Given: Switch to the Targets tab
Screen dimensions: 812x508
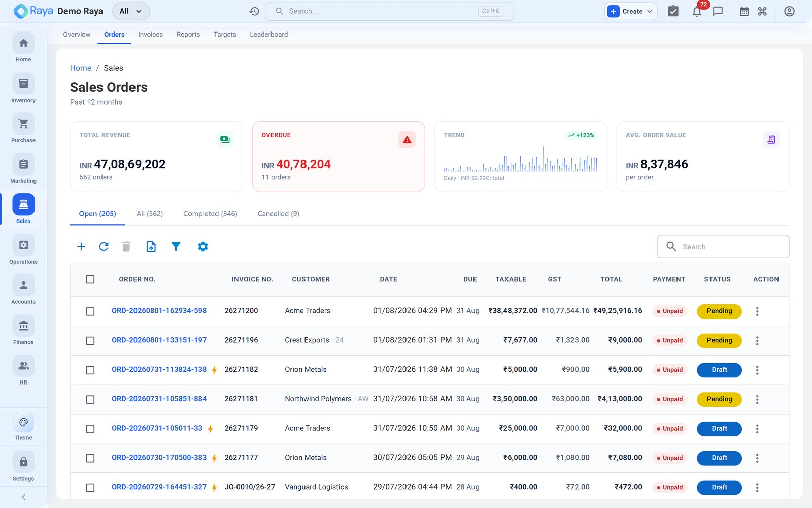Looking at the screenshot, I should 225,35.
